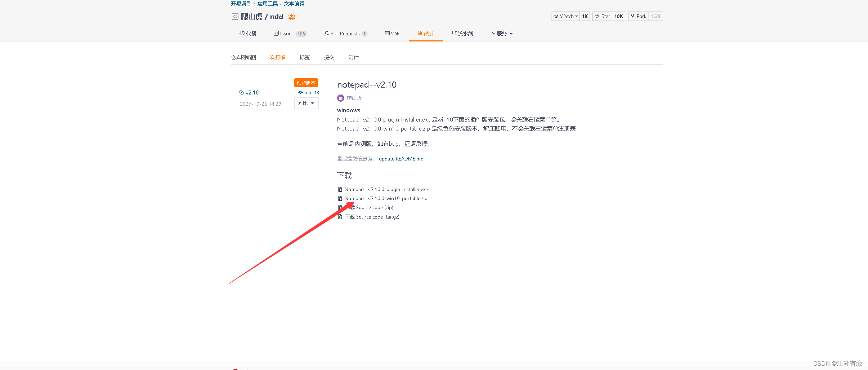Toggle Watch using the eye icon
Screen dimensions: 868x370
556,16
